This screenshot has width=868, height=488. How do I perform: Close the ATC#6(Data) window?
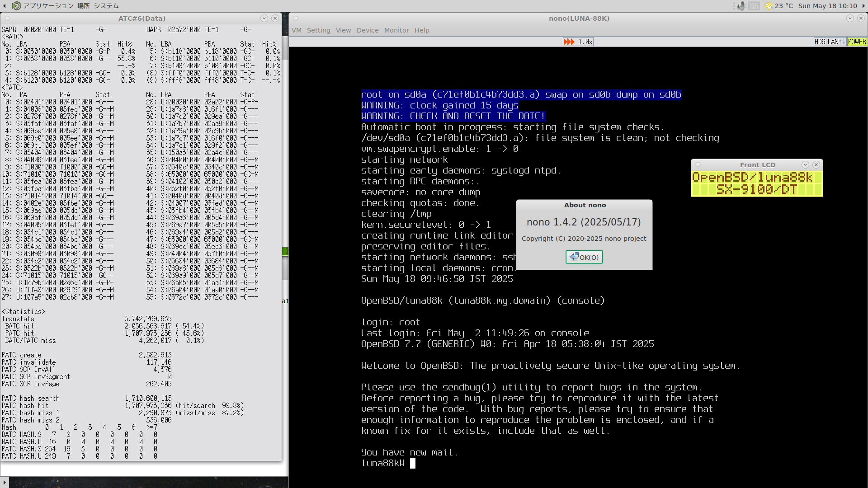click(275, 19)
